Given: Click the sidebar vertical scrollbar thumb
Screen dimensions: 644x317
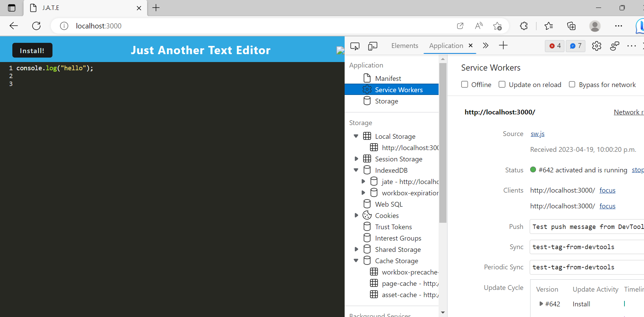Looking at the screenshot, I should [x=443, y=143].
